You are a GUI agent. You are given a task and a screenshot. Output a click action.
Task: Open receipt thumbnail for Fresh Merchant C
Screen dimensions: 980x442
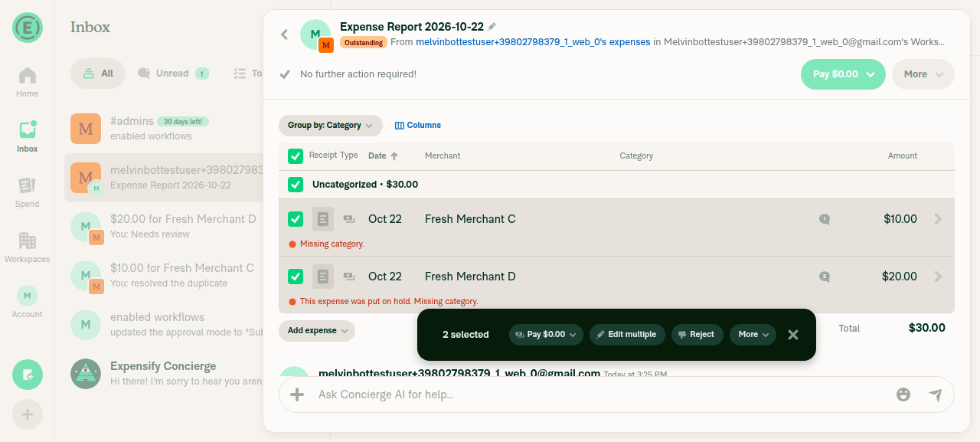pos(323,219)
